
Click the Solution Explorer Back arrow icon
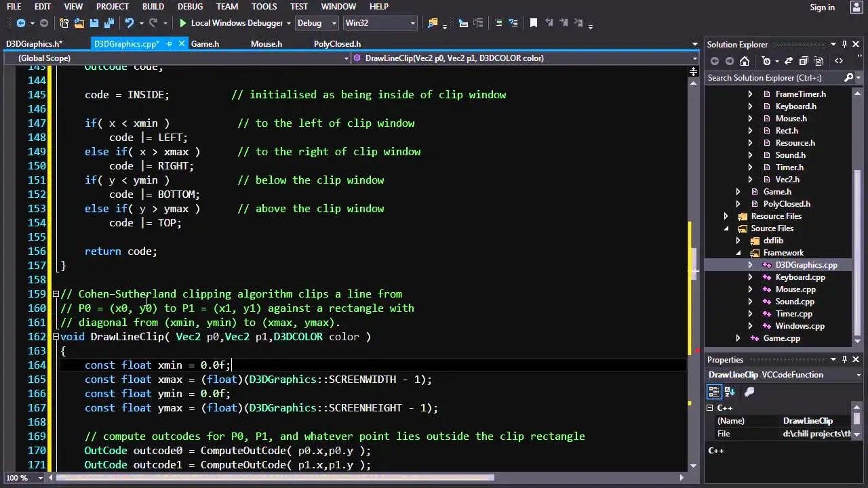[x=715, y=61]
